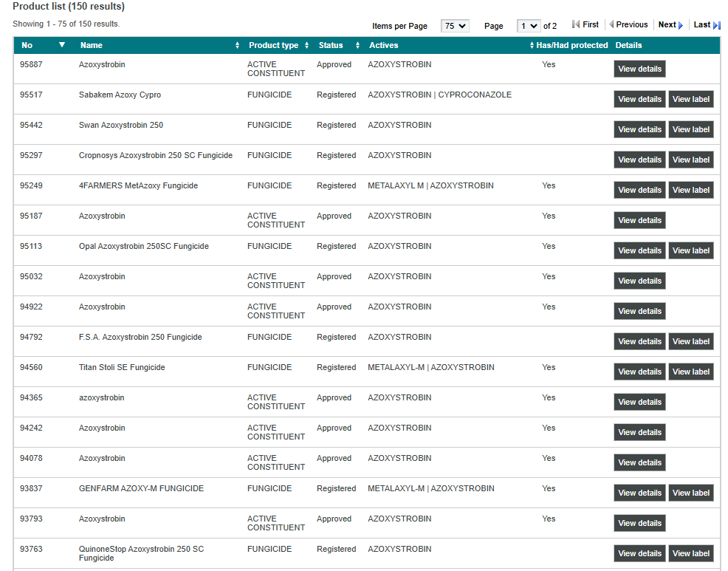View details for product 95887 Azoxystrobin
Viewport: 728px width, 571px height.
click(x=639, y=69)
